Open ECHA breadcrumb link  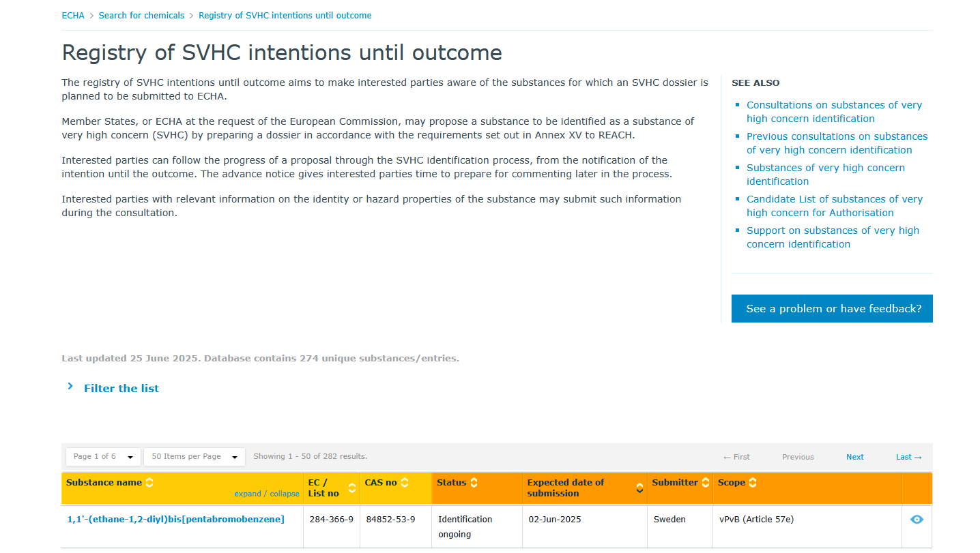click(x=73, y=15)
